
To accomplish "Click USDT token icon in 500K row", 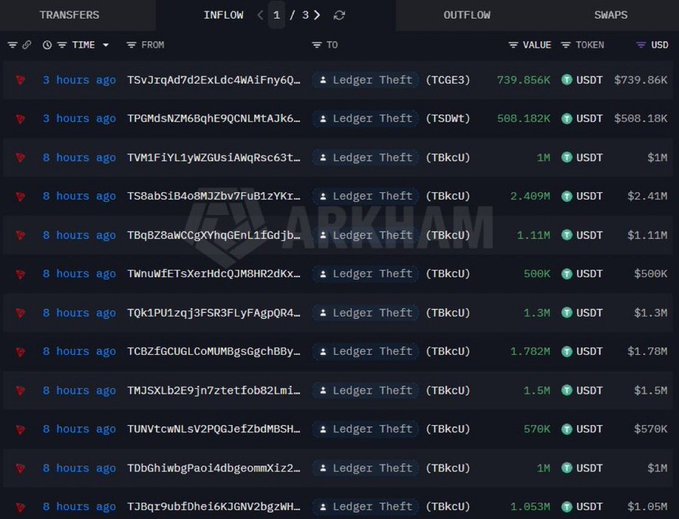I will [x=567, y=274].
